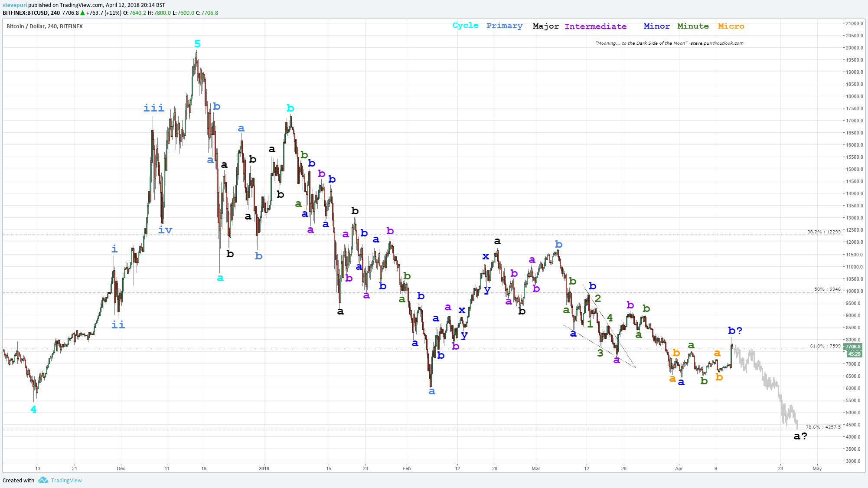Select the Intermediate legend label
The image size is (868, 488).
point(595,27)
